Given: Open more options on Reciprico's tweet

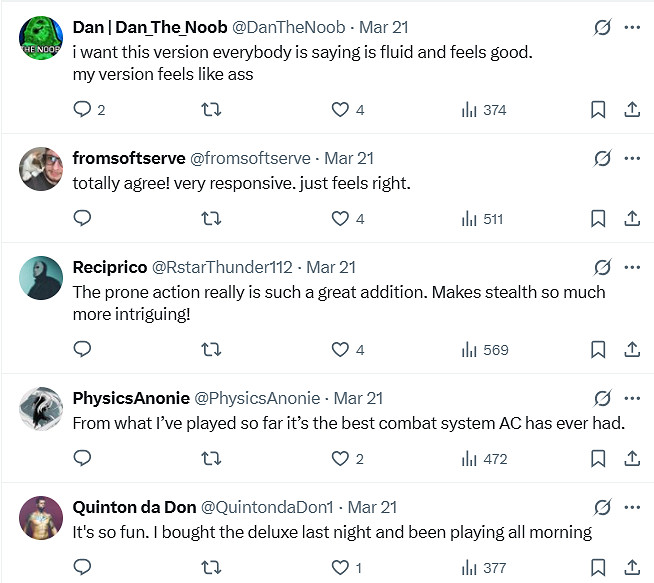Looking at the screenshot, I should click(632, 267).
